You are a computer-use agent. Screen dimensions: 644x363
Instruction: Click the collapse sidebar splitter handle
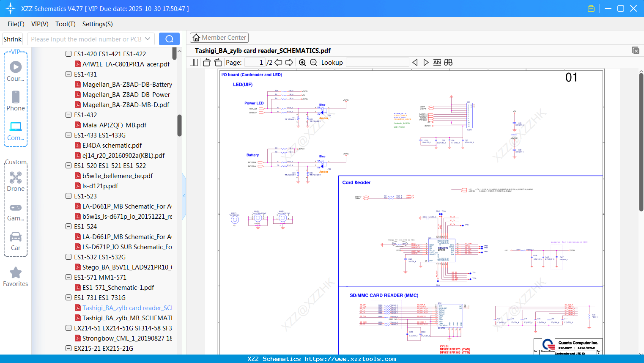[x=184, y=196]
